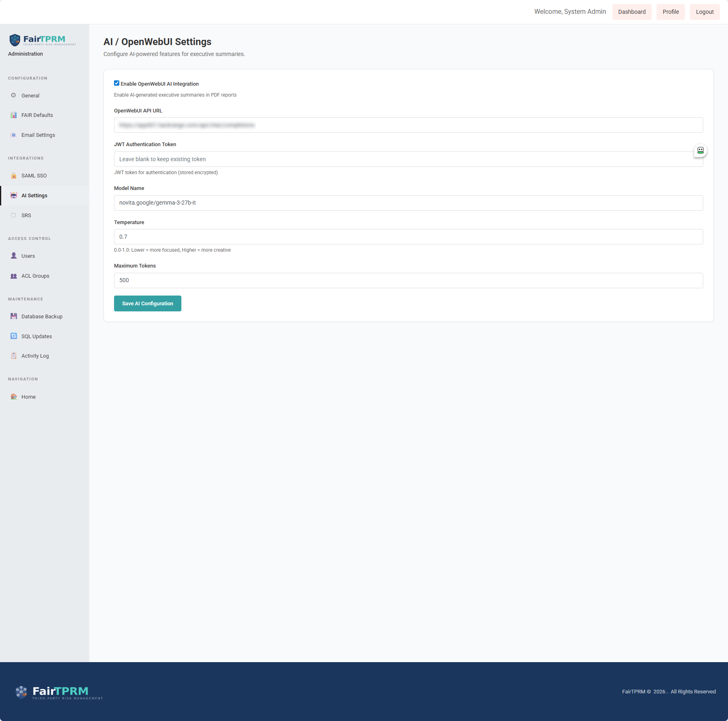Click the Home house icon in sidebar
The height and width of the screenshot is (721, 728).
tap(13, 397)
